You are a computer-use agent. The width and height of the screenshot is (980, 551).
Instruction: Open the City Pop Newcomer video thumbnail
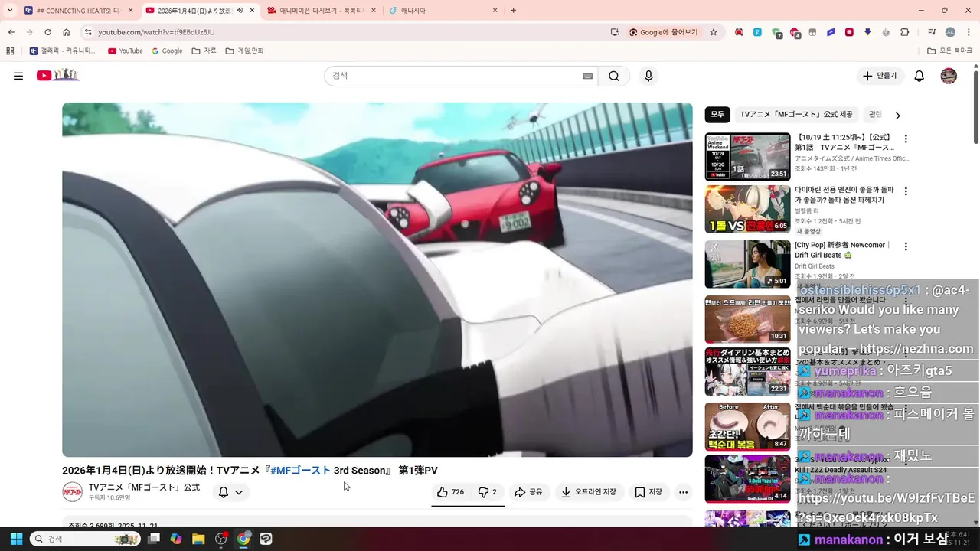(747, 264)
